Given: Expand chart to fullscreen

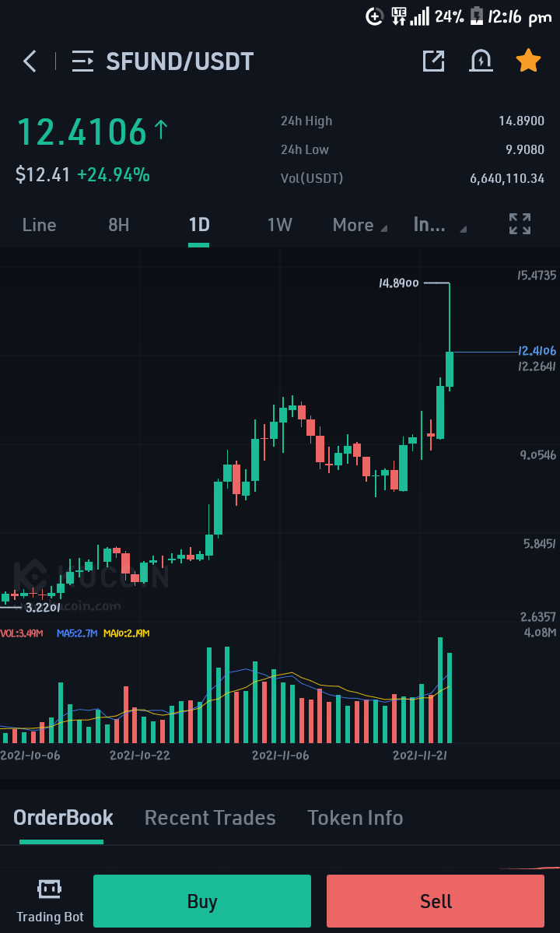Looking at the screenshot, I should [520, 224].
